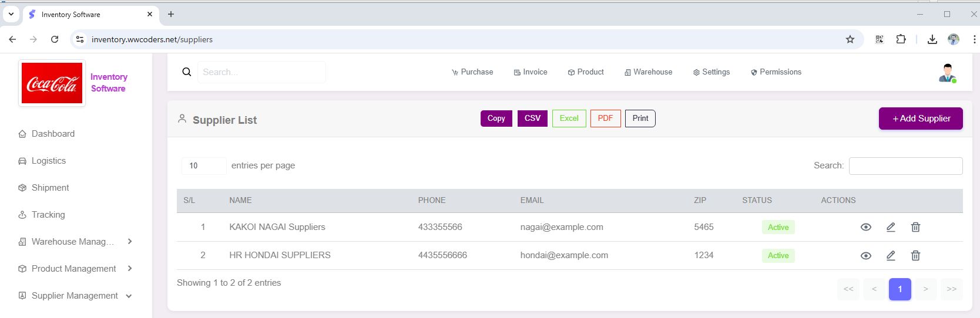Click the Add Supplier button
The image size is (980, 318).
click(x=921, y=119)
